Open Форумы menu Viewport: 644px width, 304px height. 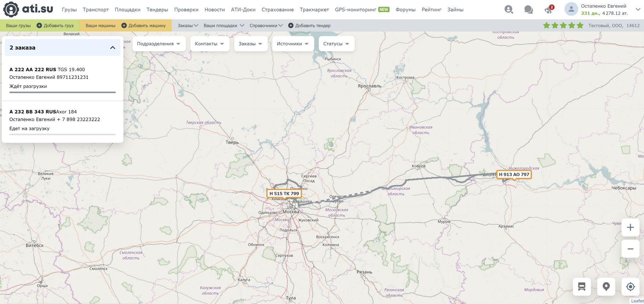[x=406, y=10]
